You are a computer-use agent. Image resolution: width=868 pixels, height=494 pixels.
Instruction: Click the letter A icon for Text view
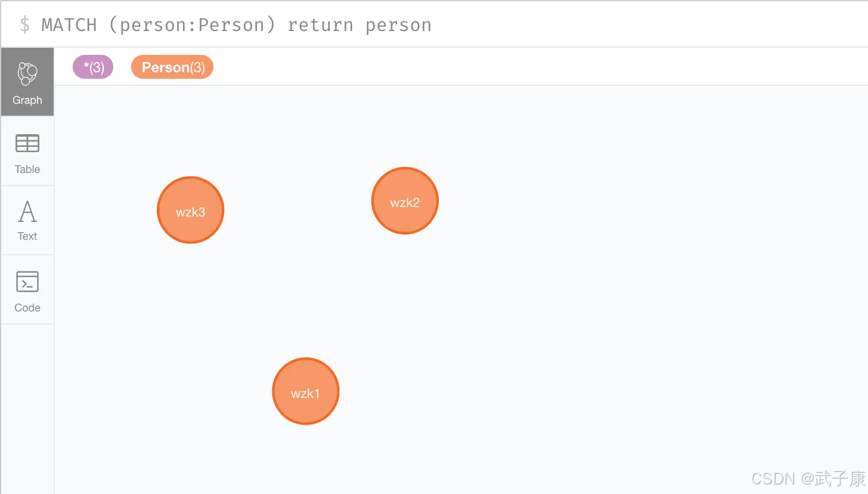(27, 211)
